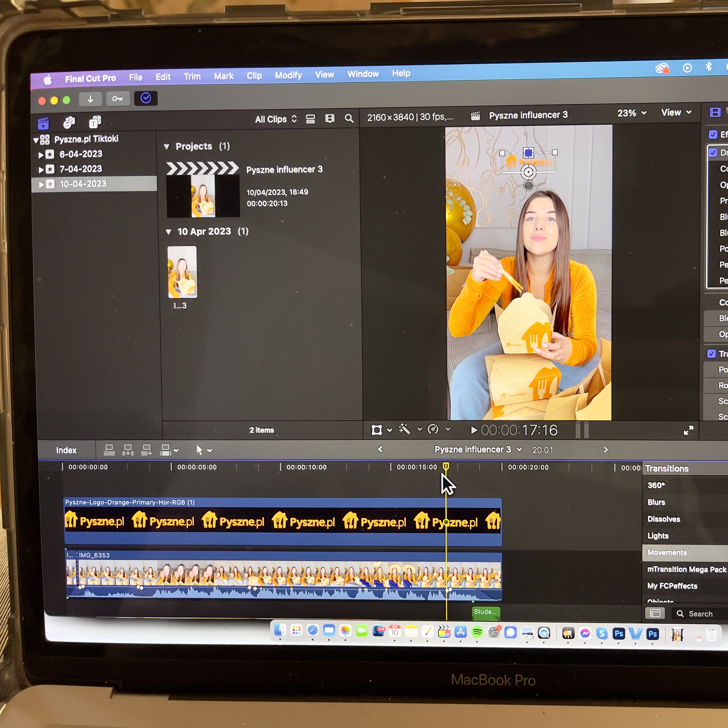Go forward in timeline history arrow

pyautogui.click(x=606, y=449)
